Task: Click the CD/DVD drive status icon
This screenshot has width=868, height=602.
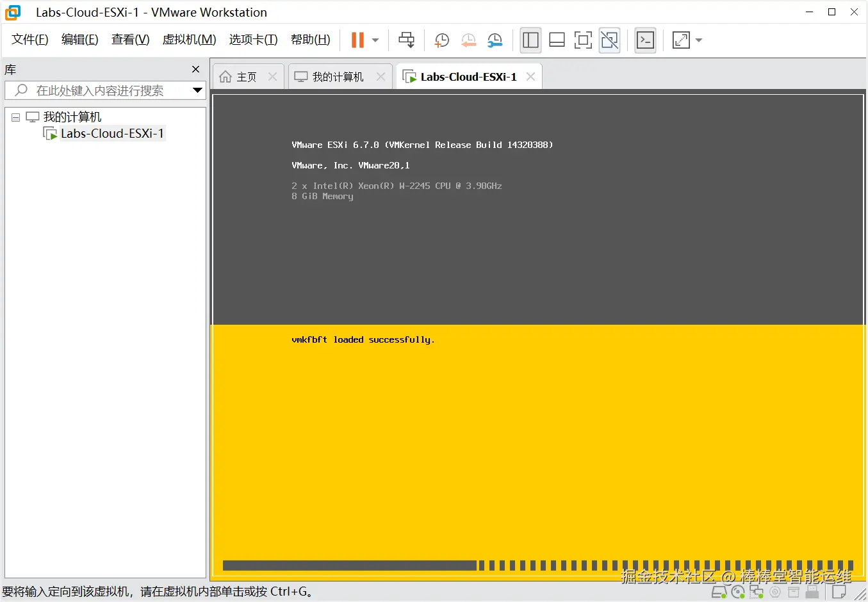Action: pos(738,592)
